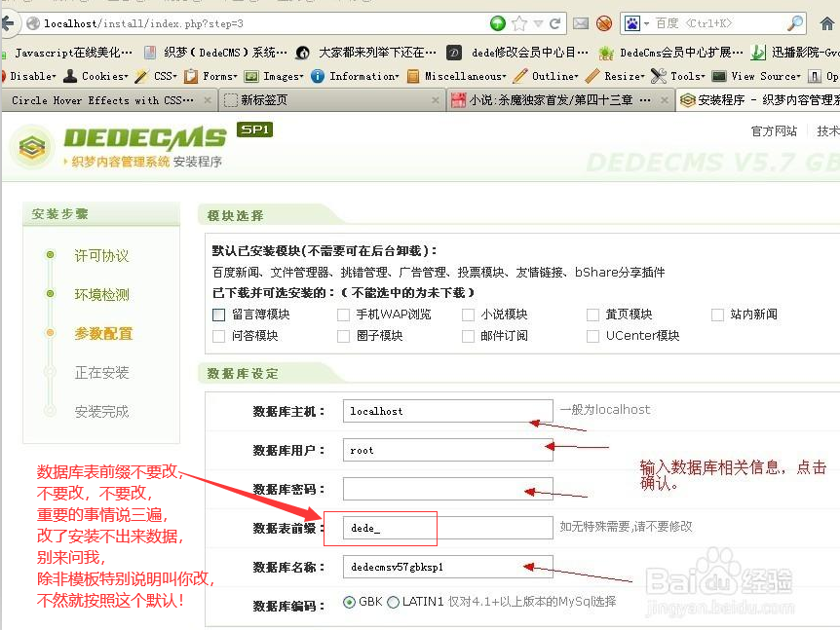
Task: Open the search engine dropdown in the Baidu box
Action: click(x=644, y=21)
